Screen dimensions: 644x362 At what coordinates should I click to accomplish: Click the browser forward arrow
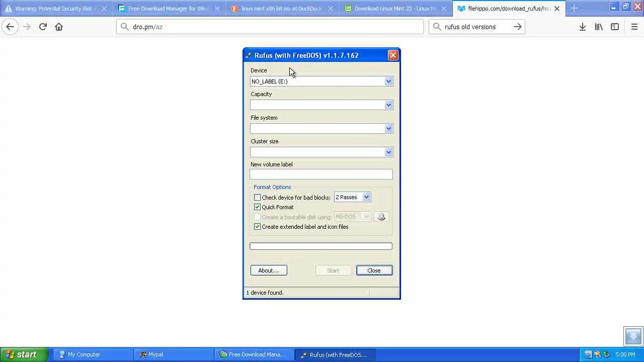pos(27,27)
